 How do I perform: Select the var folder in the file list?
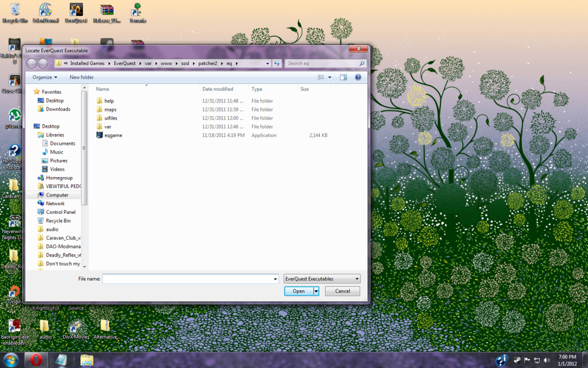107,126
